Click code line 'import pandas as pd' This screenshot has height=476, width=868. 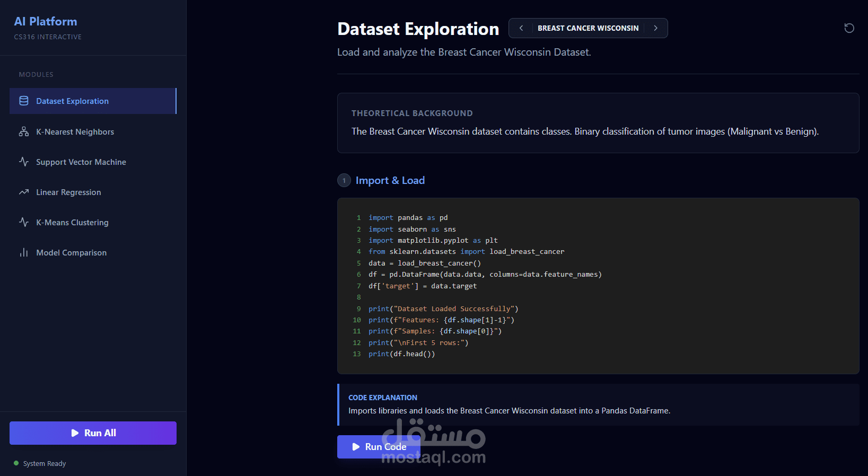point(408,217)
